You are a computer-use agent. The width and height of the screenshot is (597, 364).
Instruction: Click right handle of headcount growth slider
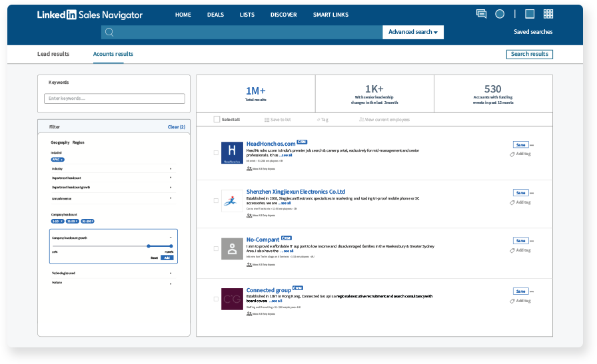tap(171, 246)
